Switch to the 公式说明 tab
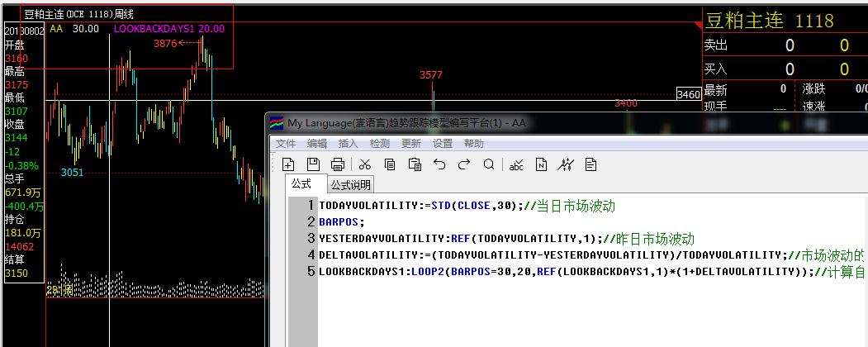The image size is (868, 347). 351,184
